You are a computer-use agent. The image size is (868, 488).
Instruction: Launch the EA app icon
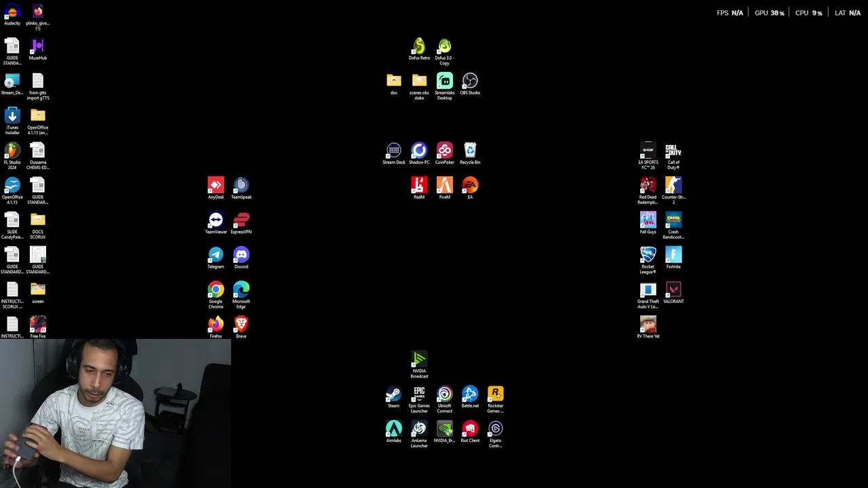pyautogui.click(x=470, y=186)
